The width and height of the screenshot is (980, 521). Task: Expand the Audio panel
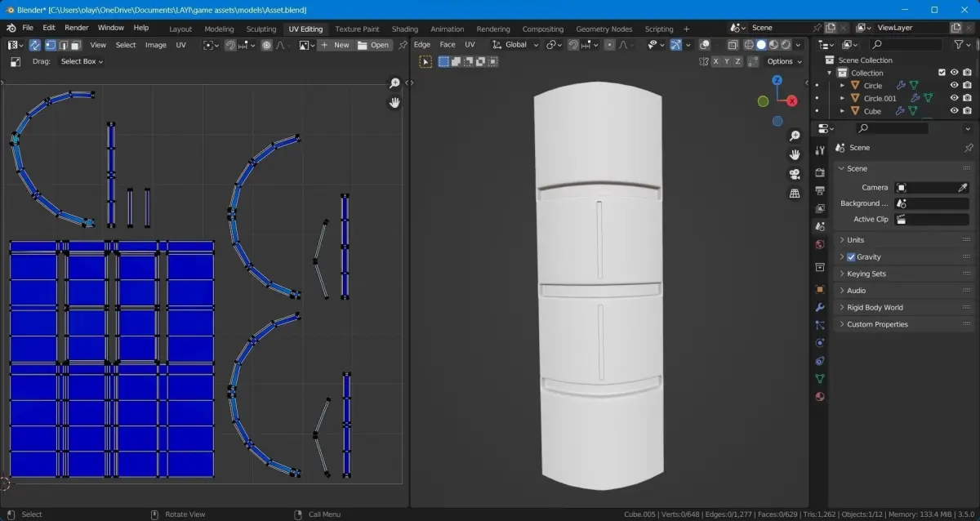click(904, 291)
